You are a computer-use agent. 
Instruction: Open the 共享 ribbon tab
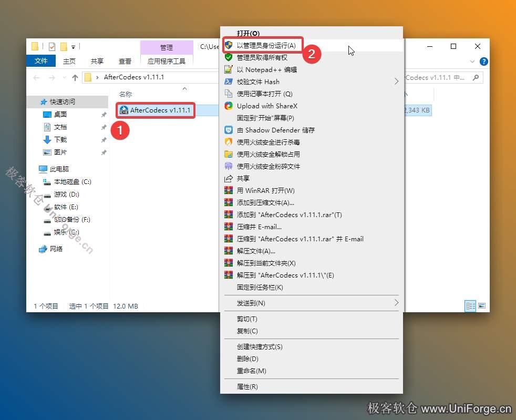(97, 61)
